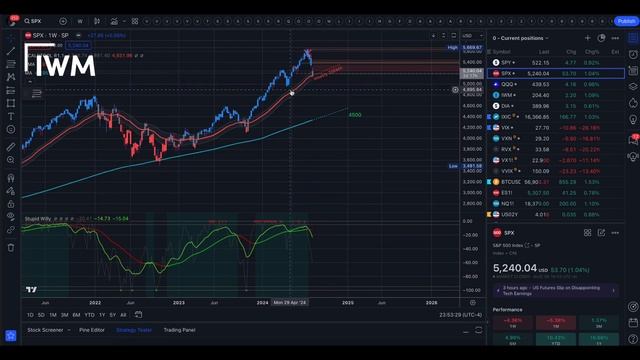Select the geometric shapes tool
This screenshot has width=640, height=360.
pyautogui.click(x=11, y=103)
